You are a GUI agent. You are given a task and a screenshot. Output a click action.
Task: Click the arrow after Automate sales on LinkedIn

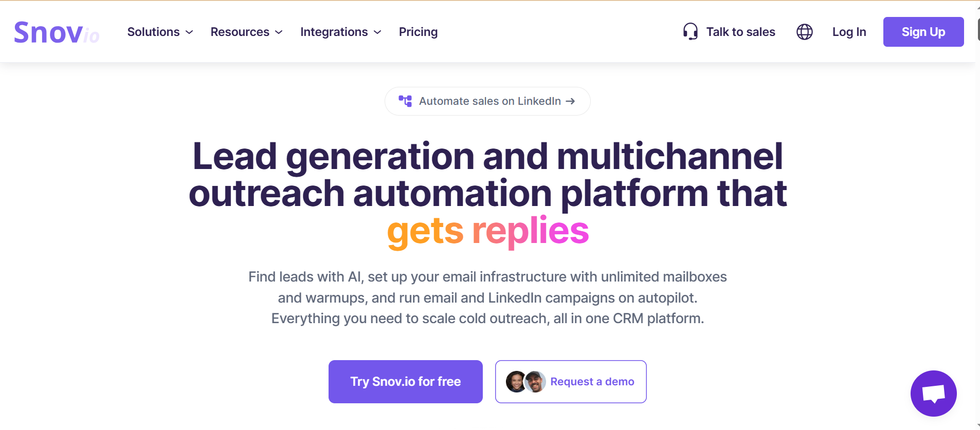point(570,101)
